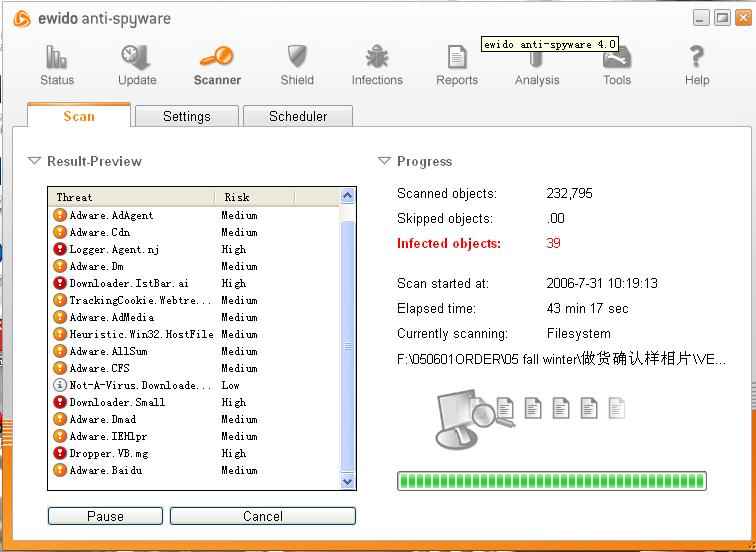Select the Adware.AdMedia row
Image resolution: width=756 pixels, height=552 pixels.
pyautogui.click(x=194, y=317)
